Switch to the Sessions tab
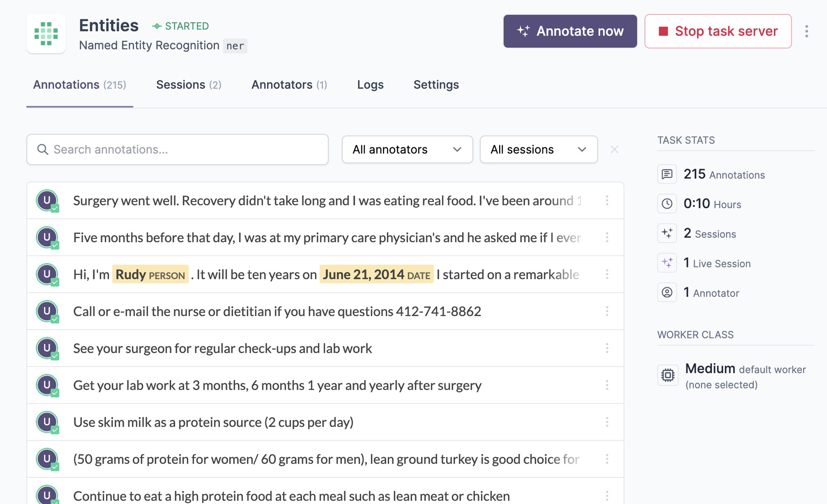 click(189, 85)
